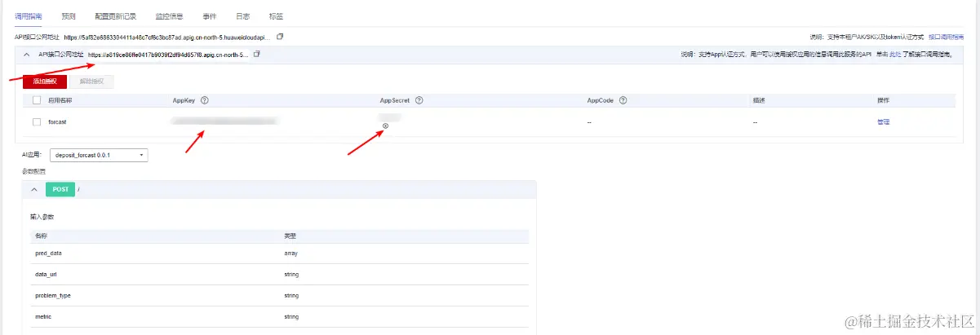Switch to the 预测 tab
The width and height of the screenshot is (980, 335).
tap(69, 15)
